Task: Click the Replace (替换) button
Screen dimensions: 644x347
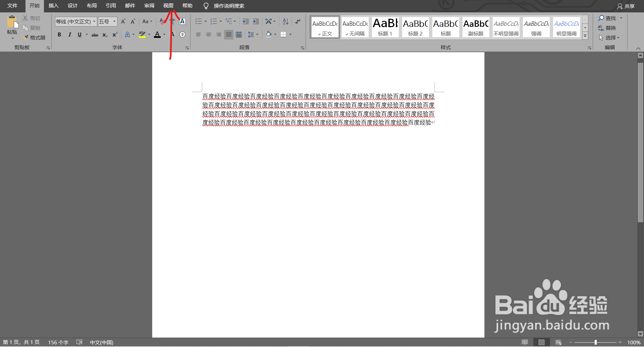Action: [x=607, y=28]
